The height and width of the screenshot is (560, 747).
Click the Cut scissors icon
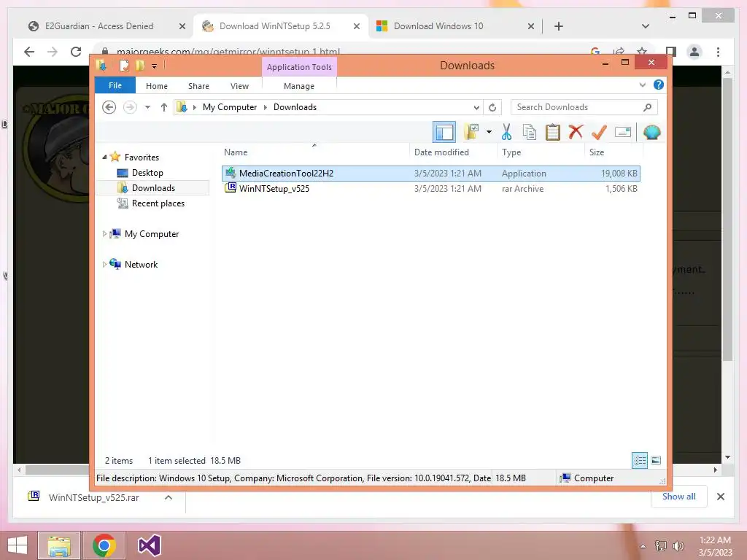coord(506,133)
